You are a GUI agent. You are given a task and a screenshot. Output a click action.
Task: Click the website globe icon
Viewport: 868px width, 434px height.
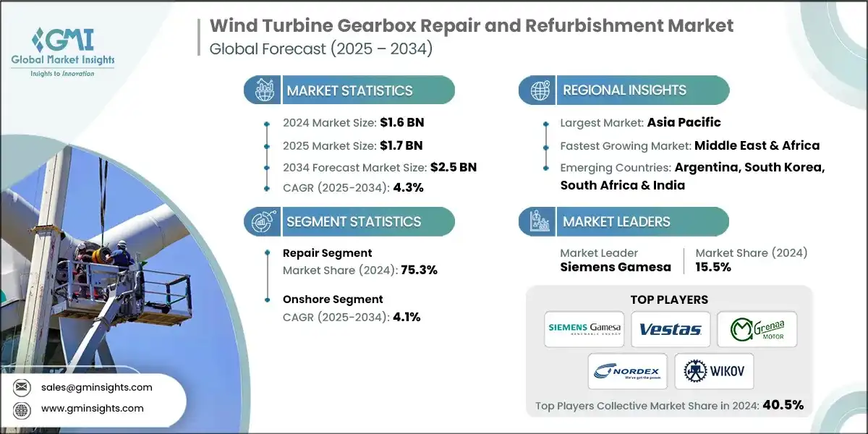click(x=22, y=408)
